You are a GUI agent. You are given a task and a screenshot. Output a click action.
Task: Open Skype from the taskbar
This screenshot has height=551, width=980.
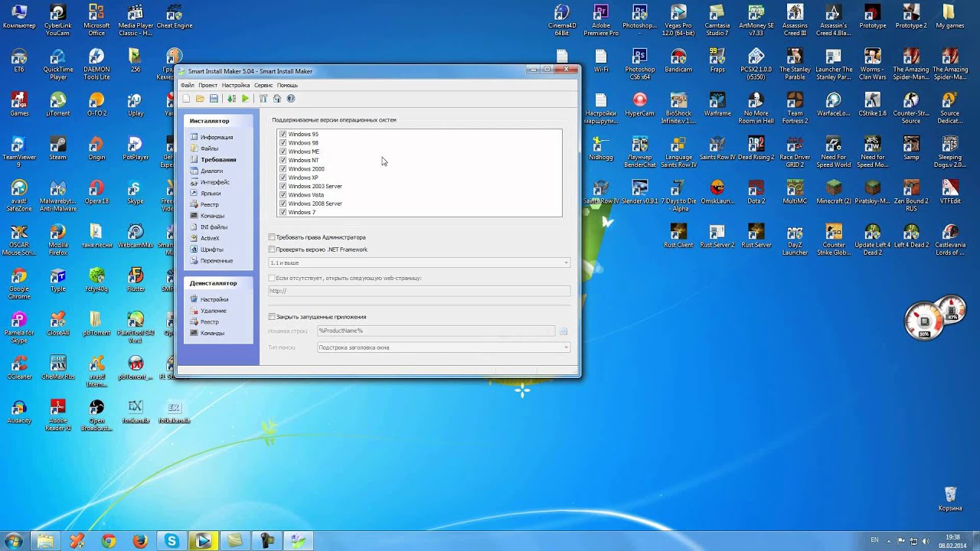tap(171, 541)
